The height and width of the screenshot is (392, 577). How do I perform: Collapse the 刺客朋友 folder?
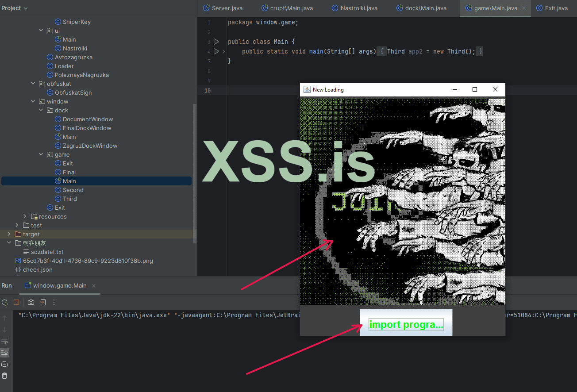click(9, 243)
